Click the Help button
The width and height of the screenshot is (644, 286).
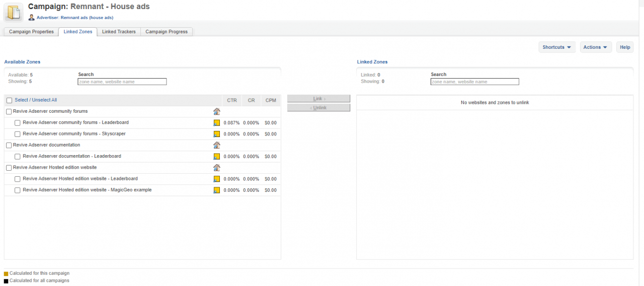pyautogui.click(x=625, y=47)
